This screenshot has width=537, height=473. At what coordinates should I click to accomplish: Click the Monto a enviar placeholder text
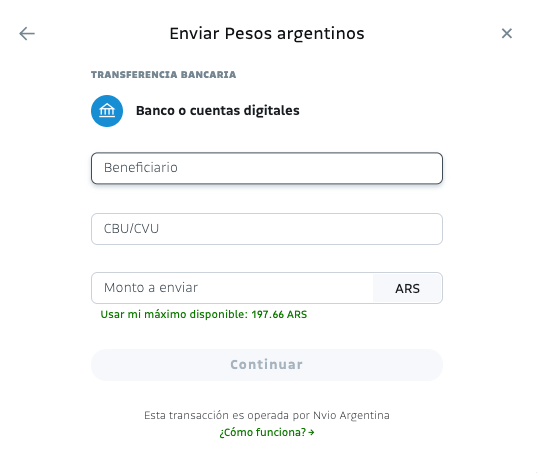pos(151,287)
